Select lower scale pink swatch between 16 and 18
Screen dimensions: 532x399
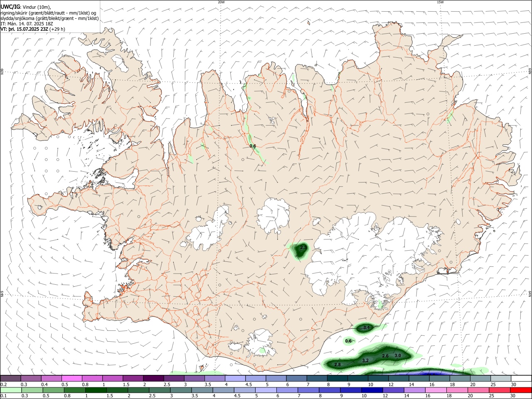coord(436,390)
